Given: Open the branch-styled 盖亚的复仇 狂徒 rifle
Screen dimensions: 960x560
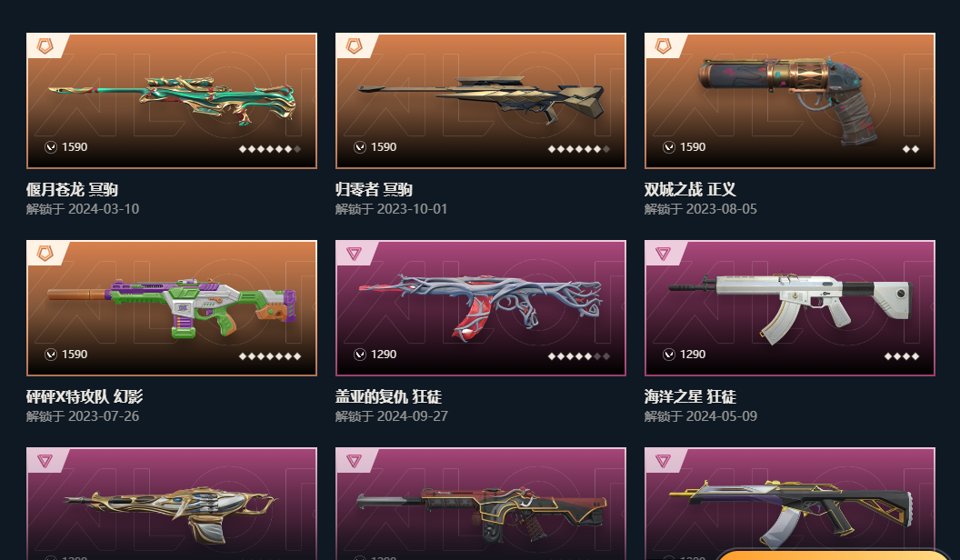Looking at the screenshot, I should (481, 308).
